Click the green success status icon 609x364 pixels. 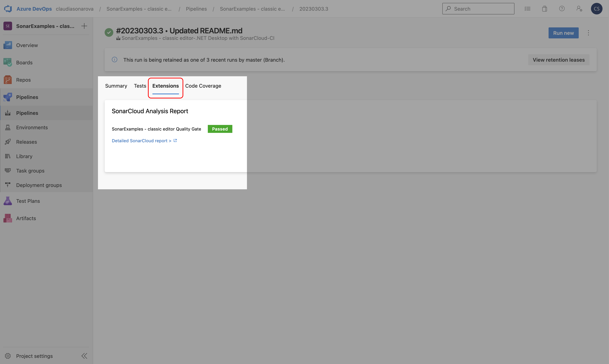click(109, 32)
